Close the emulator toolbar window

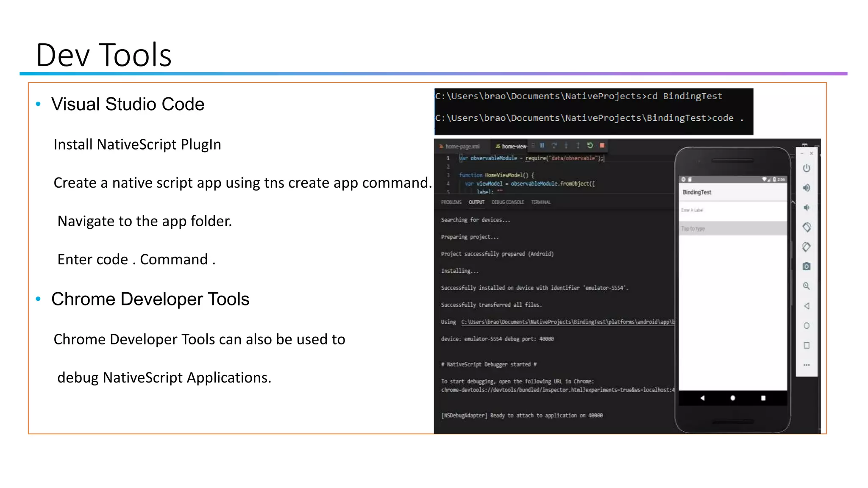pos(811,153)
